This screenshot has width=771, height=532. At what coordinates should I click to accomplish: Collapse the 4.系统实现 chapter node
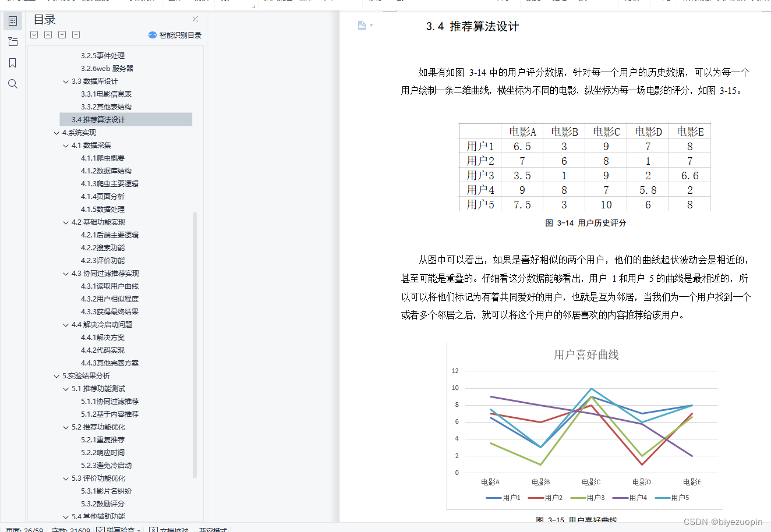point(56,133)
